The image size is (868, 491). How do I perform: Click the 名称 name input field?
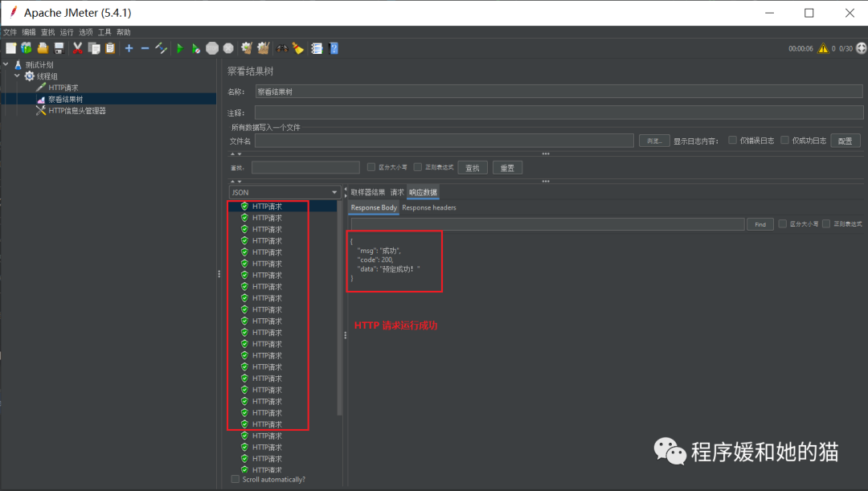point(559,92)
